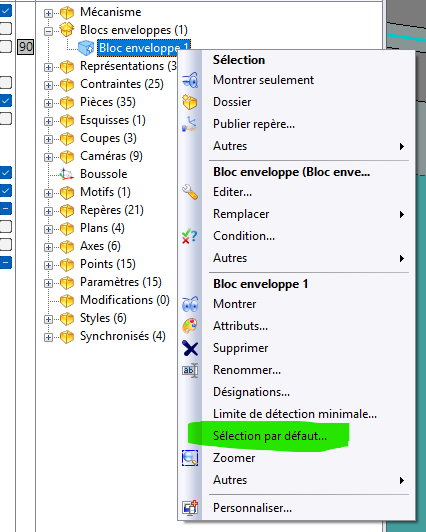Click the open folder icon of Blocs enveloppes
Screen dimensions: 426x532
coord(67,30)
